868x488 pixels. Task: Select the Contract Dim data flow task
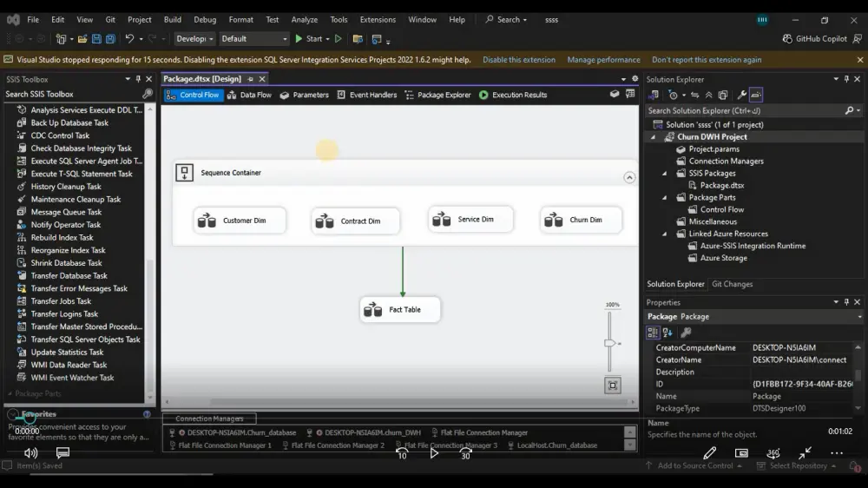355,221
